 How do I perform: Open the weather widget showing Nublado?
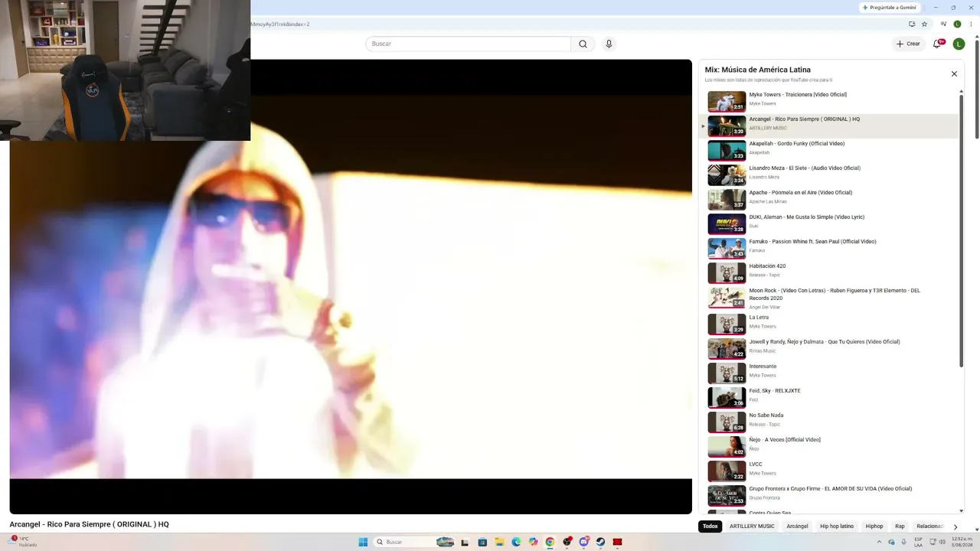[21, 542]
